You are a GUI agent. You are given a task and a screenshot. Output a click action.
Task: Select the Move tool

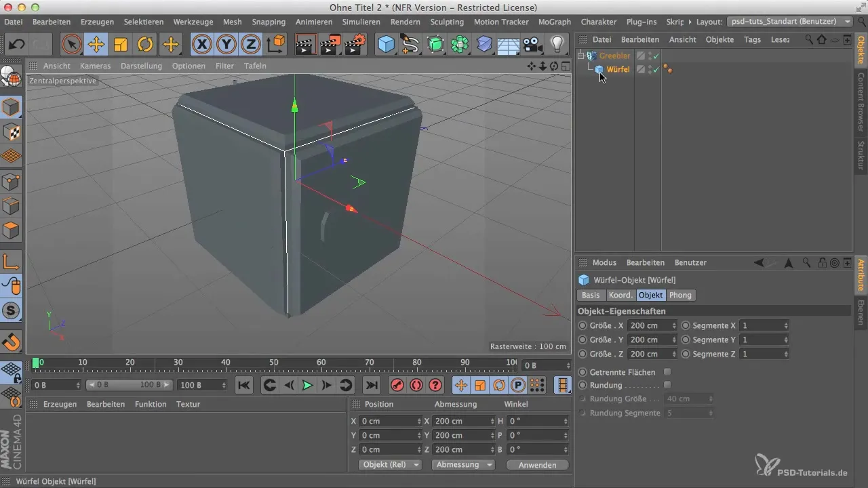[96, 45]
